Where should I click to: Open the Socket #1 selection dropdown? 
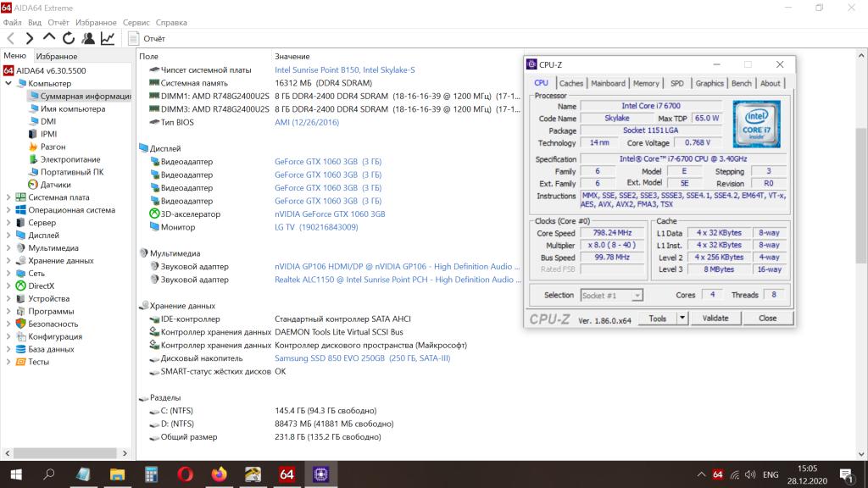click(611, 295)
